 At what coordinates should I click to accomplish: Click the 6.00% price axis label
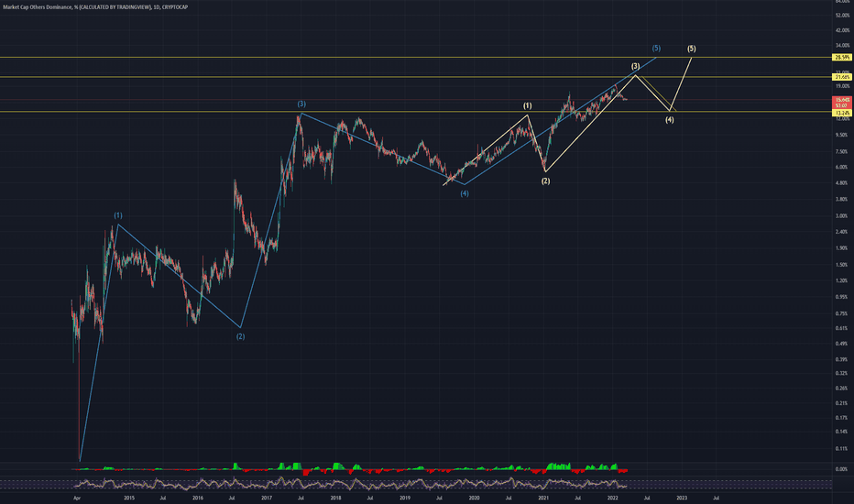click(842, 168)
